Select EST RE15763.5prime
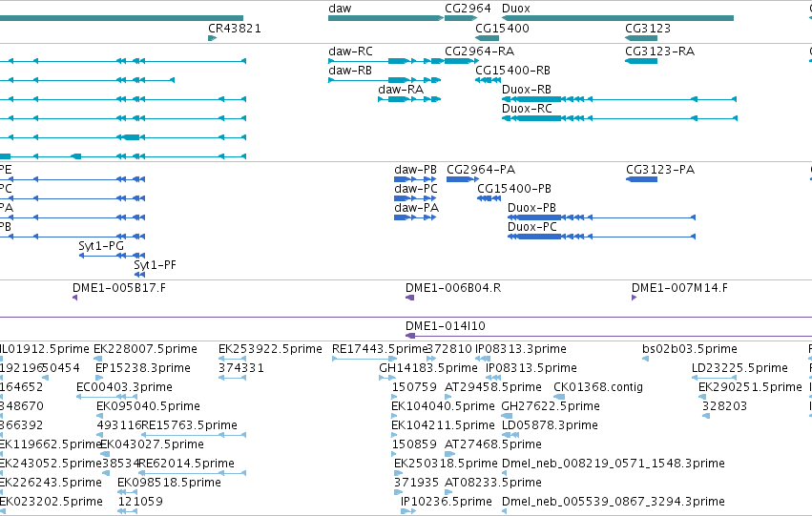The width and height of the screenshot is (812, 516). coord(194,435)
